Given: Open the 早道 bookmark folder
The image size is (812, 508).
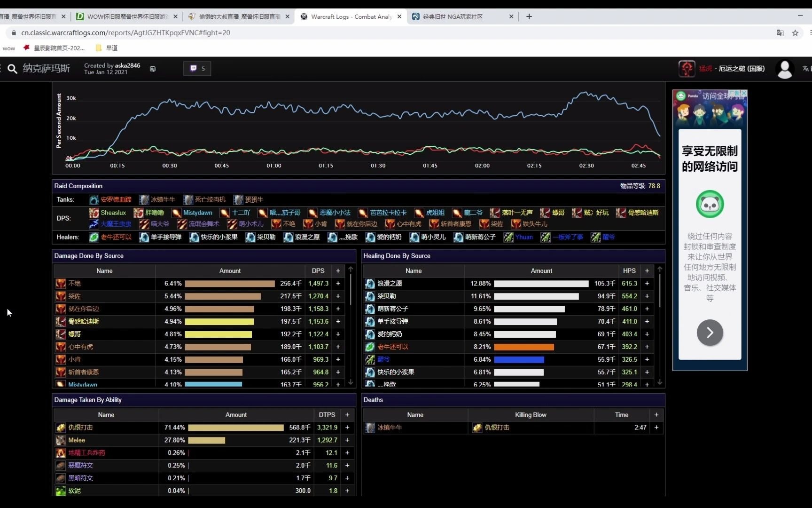Looking at the screenshot, I should coord(107,48).
